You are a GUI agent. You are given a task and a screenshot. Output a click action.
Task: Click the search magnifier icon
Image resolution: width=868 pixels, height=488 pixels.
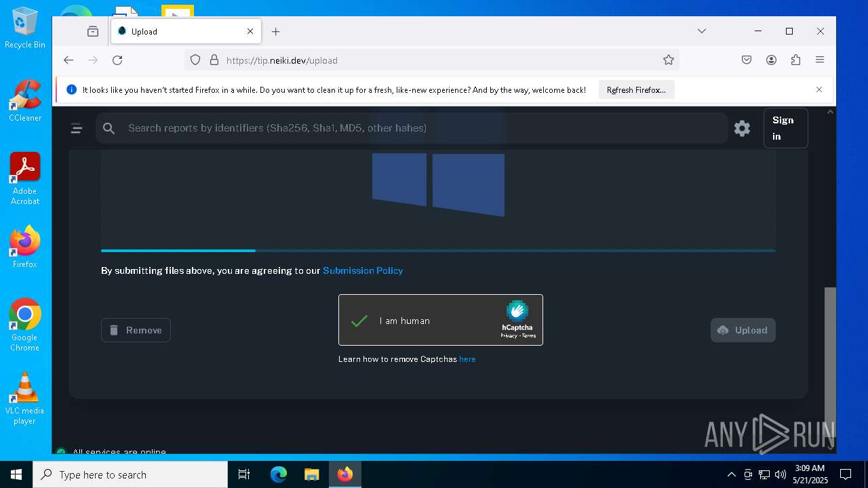[x=109, y=128]
